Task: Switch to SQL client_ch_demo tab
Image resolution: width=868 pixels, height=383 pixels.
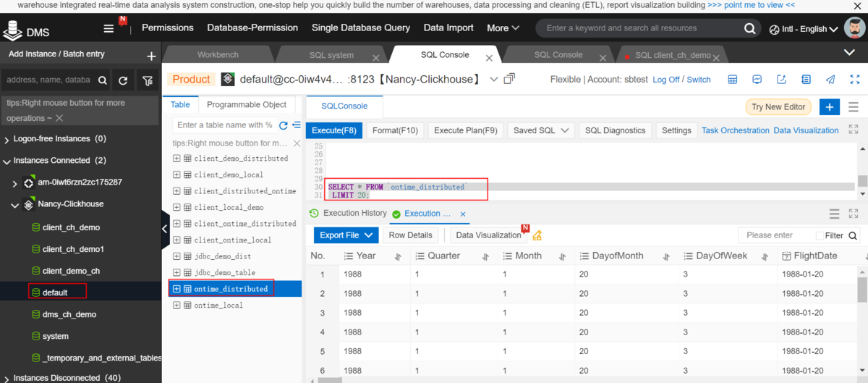Action: tap(673, 55)
